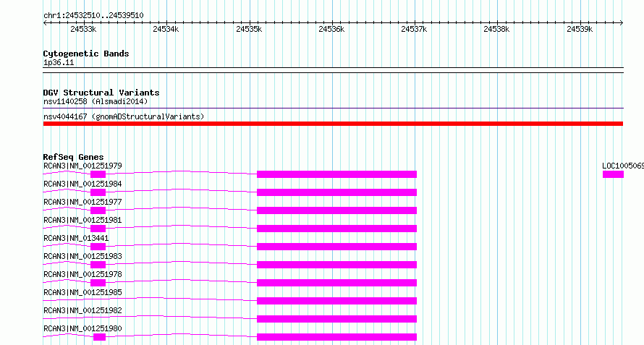This screenshot has width=644, height=345.
Task: Click the red nsv4044167 variant bar
Action: [x=333, y=124]
